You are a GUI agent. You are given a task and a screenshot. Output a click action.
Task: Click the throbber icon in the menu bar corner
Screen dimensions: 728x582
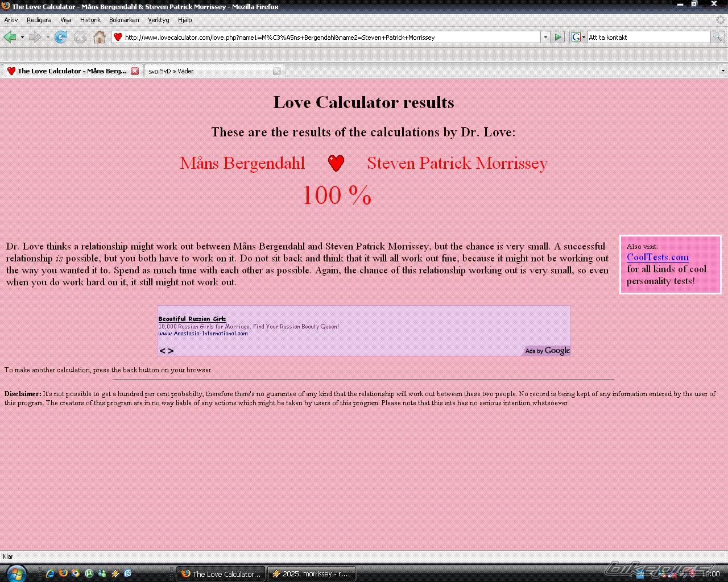[721, 20]
